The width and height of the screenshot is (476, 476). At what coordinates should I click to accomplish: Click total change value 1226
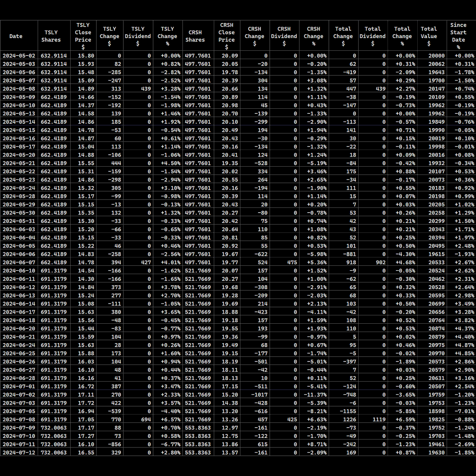click(x=350, y=420)
